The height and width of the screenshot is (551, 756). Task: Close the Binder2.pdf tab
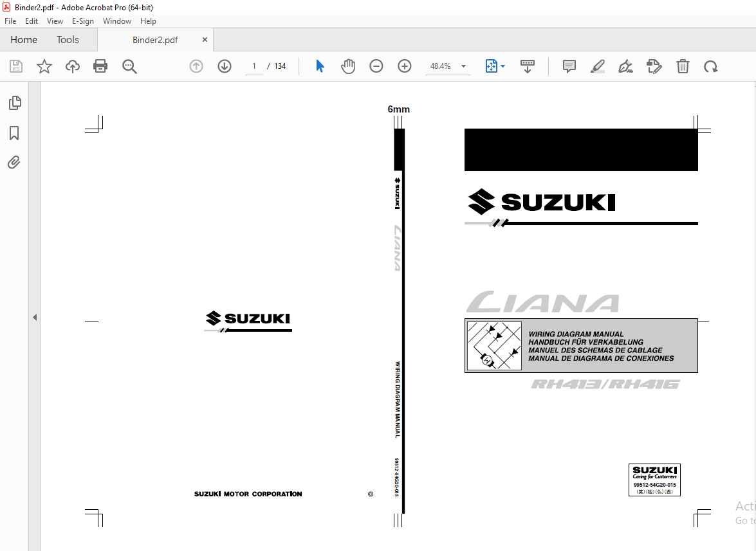[205, 39]
